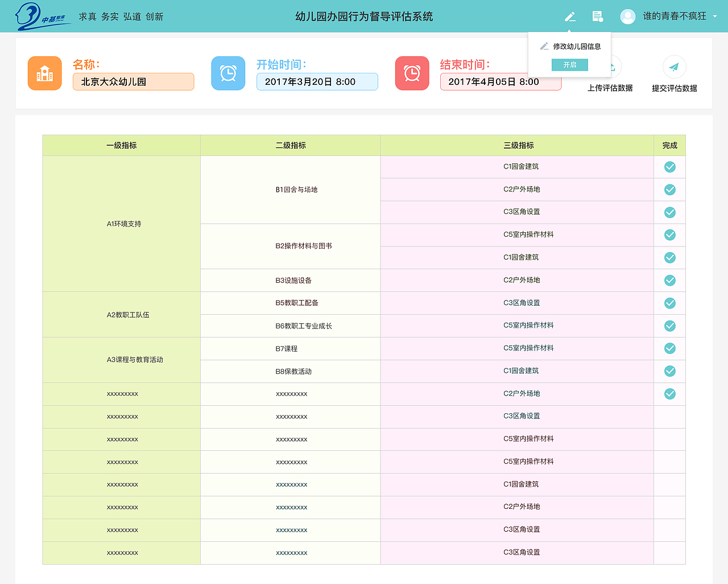Click the pencil edit icon in the top bar
This screenshot has width=728, height=584.
pyautogui.click(x=570, y=16)
